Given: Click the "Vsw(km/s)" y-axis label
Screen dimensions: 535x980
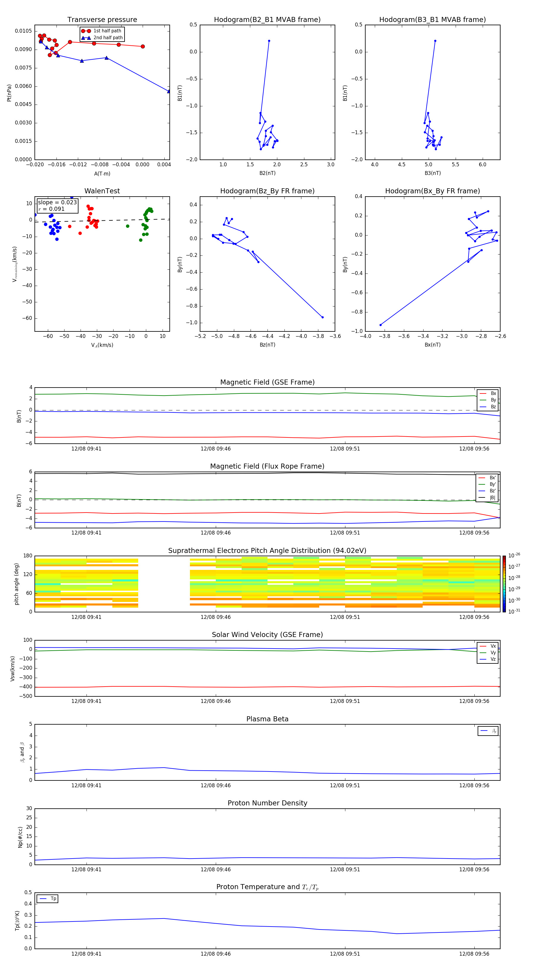Looking at the screenshot, I should click(12, 668).
